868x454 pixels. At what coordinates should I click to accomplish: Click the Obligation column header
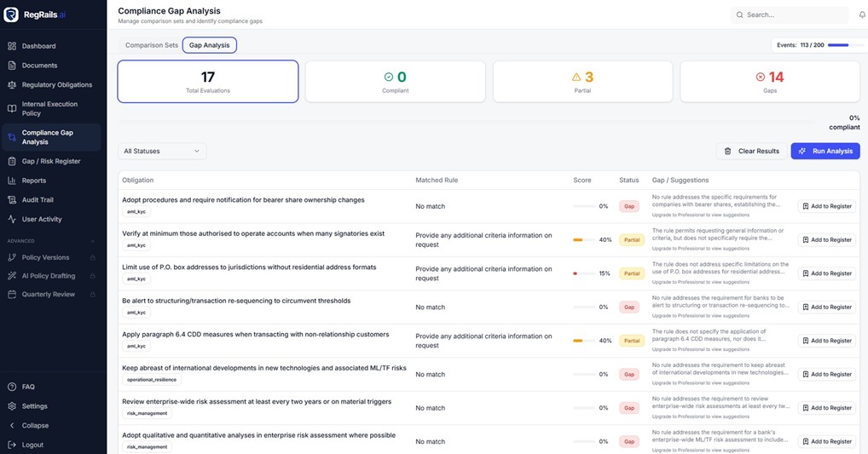138,181
